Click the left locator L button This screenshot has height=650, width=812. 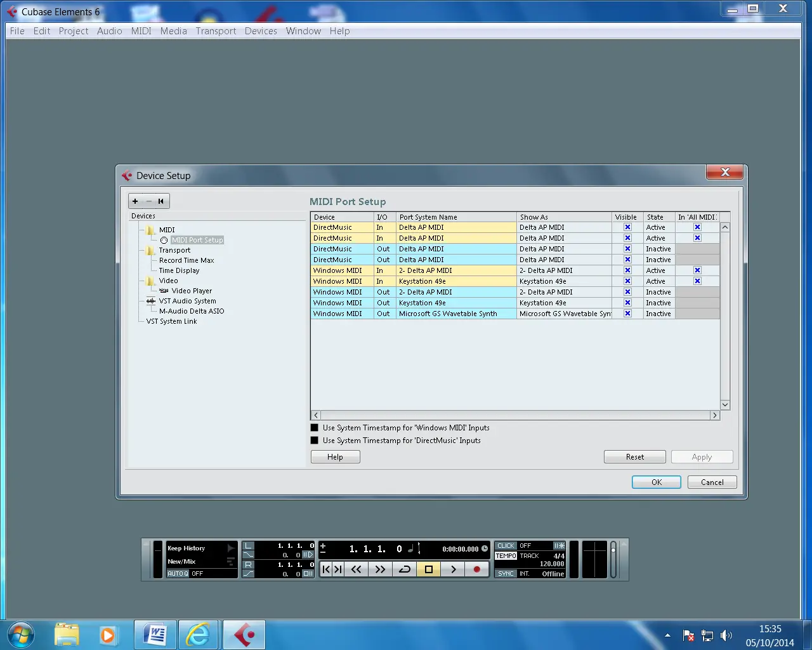point(248,546)
